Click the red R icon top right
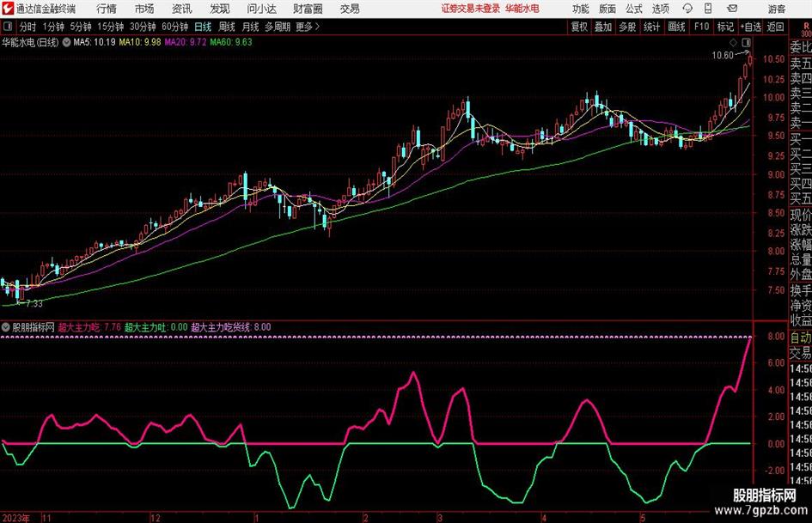This screenshot has height=523, width=812. 806,27
